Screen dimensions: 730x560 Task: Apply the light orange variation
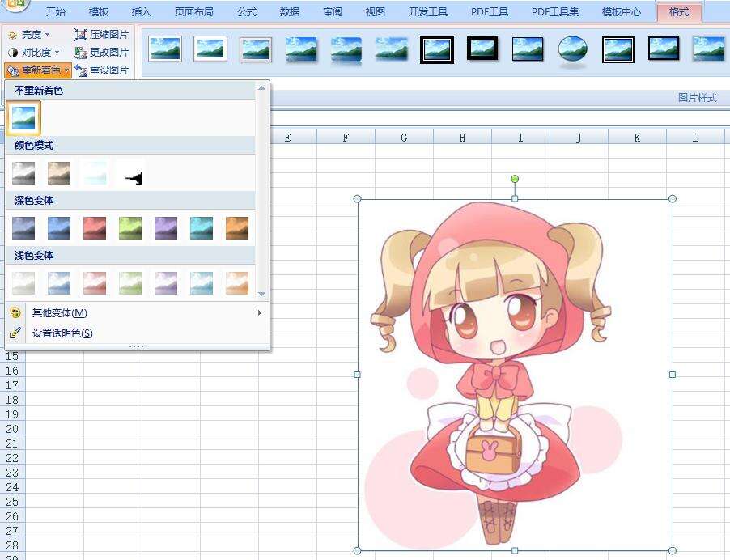(x=237, y=283)
